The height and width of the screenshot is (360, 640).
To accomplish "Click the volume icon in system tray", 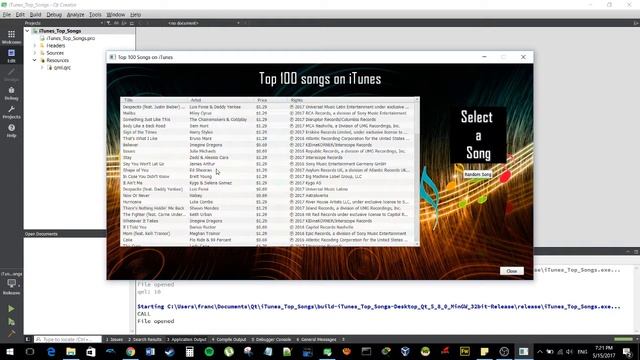I will tap(569, 352).
